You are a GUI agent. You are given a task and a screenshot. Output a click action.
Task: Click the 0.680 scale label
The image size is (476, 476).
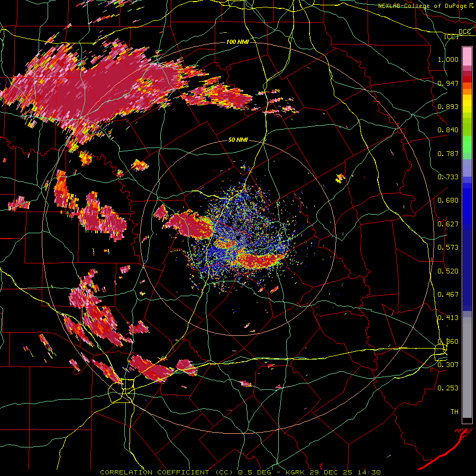(448, 200)
